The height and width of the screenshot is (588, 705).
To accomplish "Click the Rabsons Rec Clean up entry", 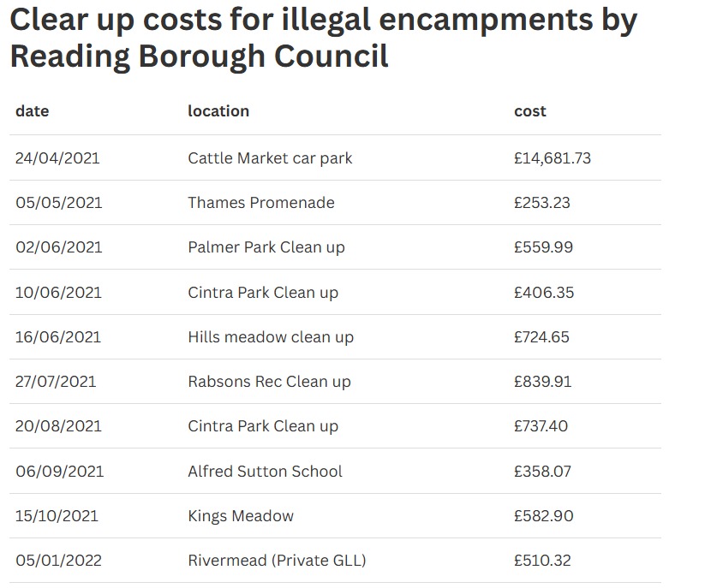I will pos(269,382).
